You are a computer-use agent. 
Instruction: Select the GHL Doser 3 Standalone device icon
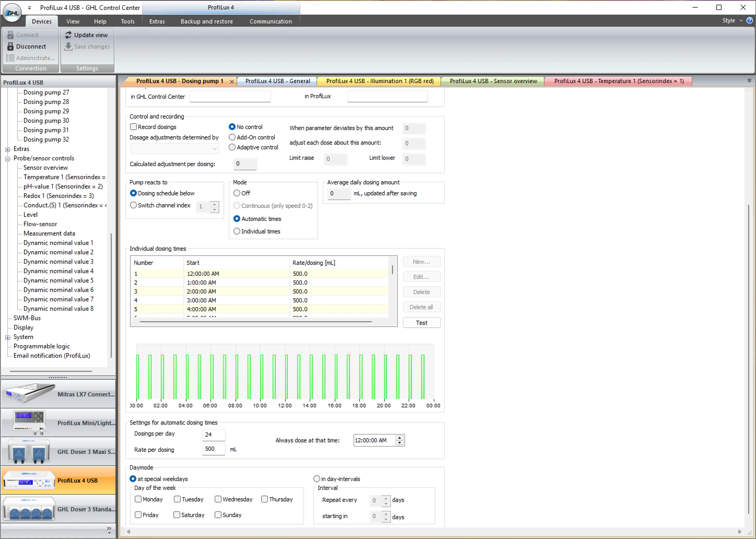click(x=29, y=508)
